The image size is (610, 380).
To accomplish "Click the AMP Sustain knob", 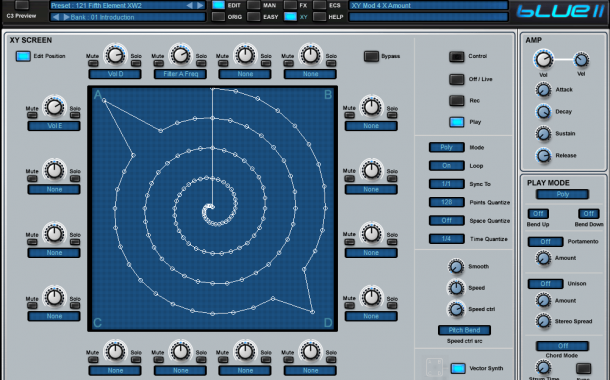I will click(x=543, y=134).
